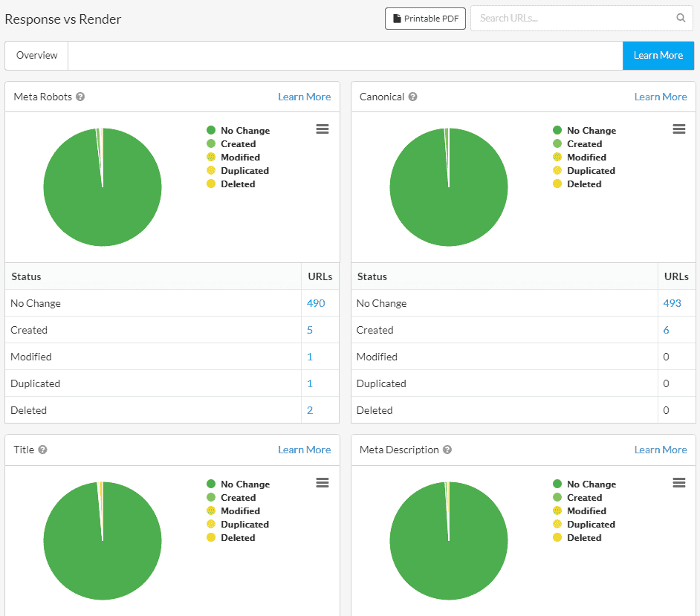The image size is (700, 616).
Task: Click Response vs Render page heading
Action: click(x=63, y=19)
